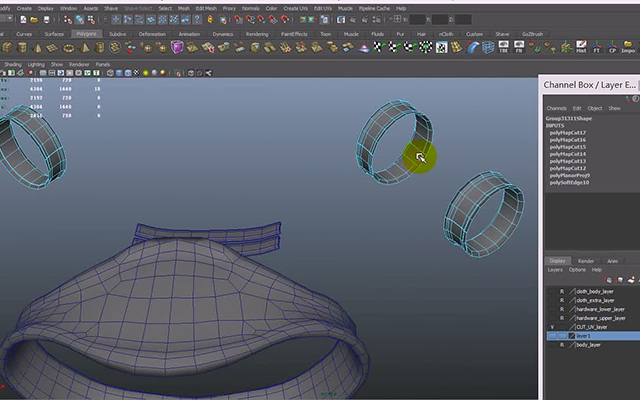Open the layer editor Options menu
This screenshot has height=400, width=640.
tap(577, 270)
